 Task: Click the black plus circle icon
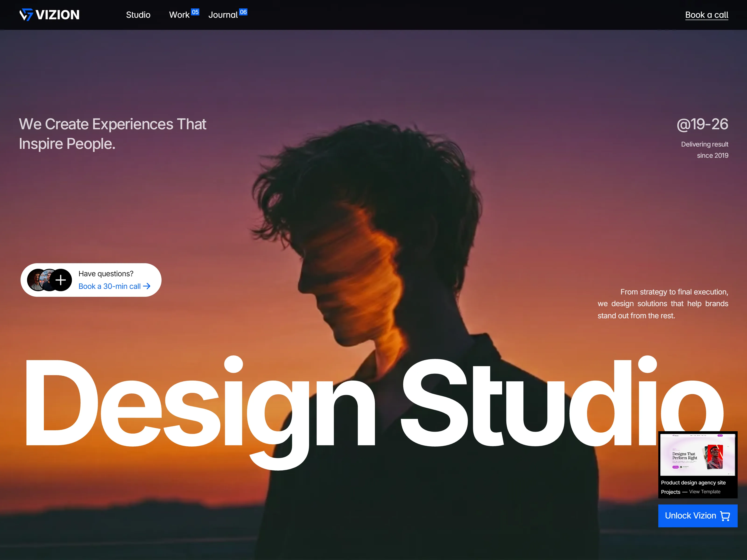click(61, 280)
